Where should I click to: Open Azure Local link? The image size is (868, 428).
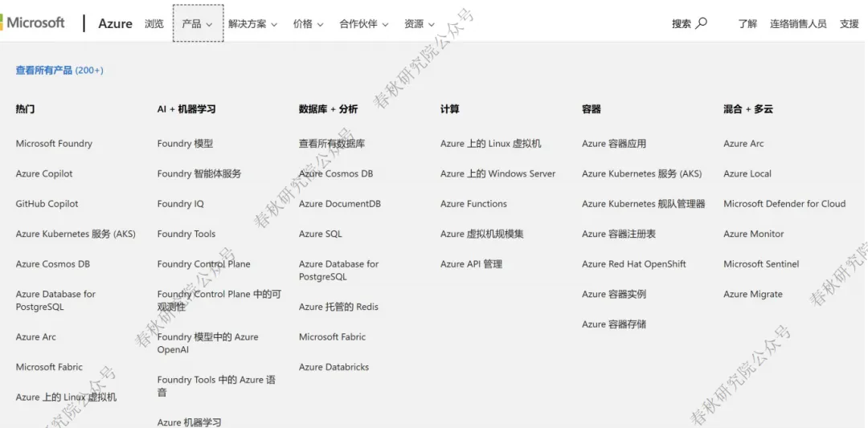pyautogui.click(x=747, y=173)
